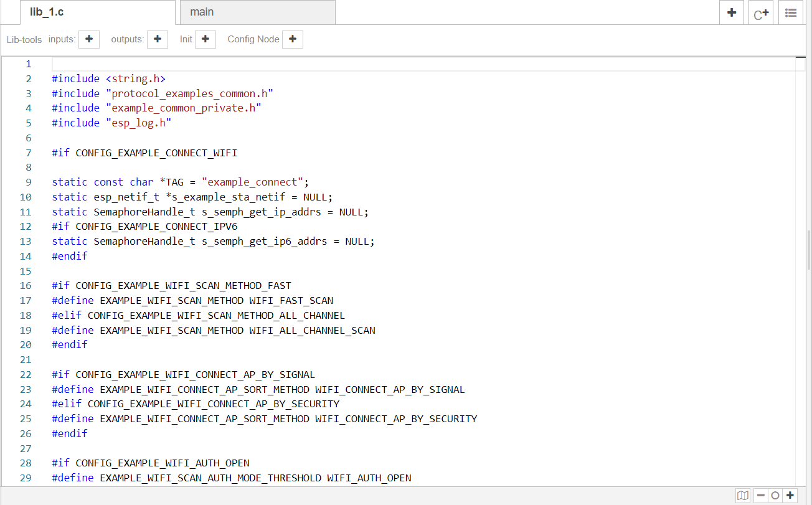Image resolution: width=812 pixels, height=505 pixels.
Task: Click '#if CONFIG_EXAMPLE_CONNECT_WIFI' line
Action: click(x=144, y=153)
